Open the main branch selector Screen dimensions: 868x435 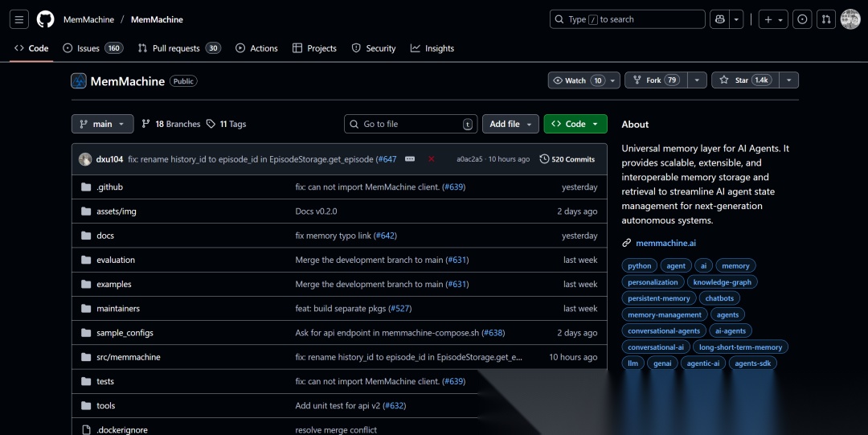[102, 124]
